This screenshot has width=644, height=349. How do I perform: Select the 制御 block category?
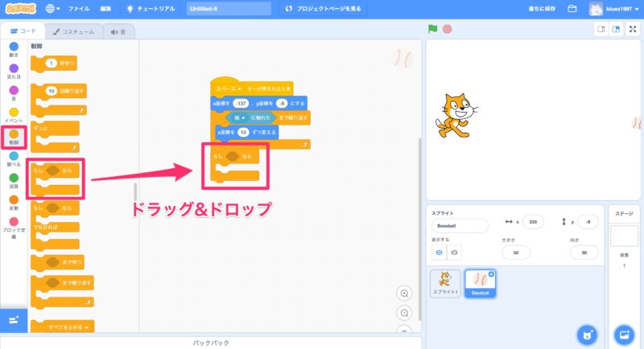14,137
